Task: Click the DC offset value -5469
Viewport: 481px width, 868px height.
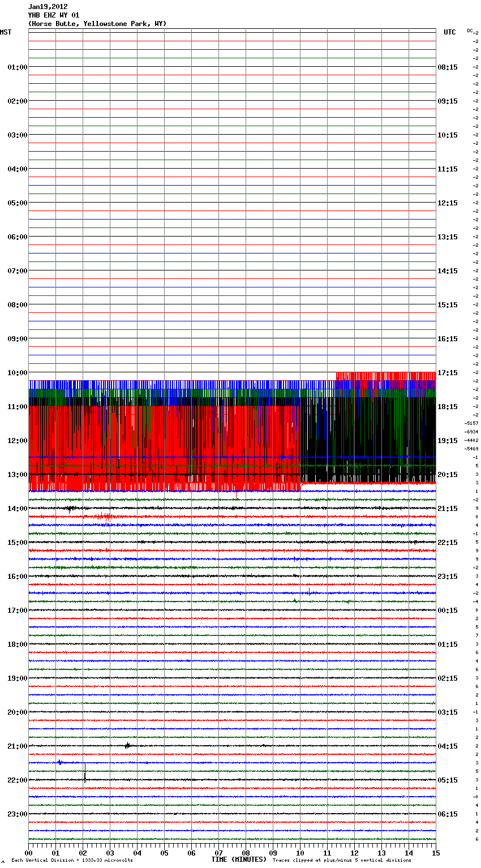Action: coord(471,449)
